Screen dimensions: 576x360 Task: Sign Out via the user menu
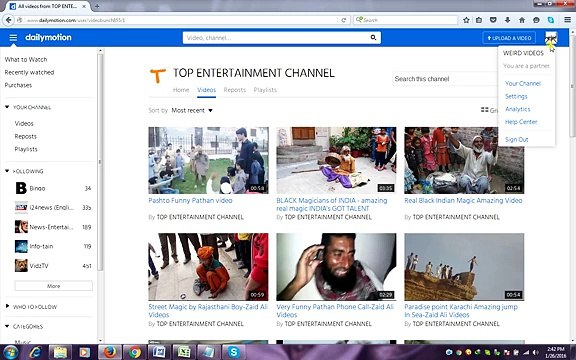point(516,140)
